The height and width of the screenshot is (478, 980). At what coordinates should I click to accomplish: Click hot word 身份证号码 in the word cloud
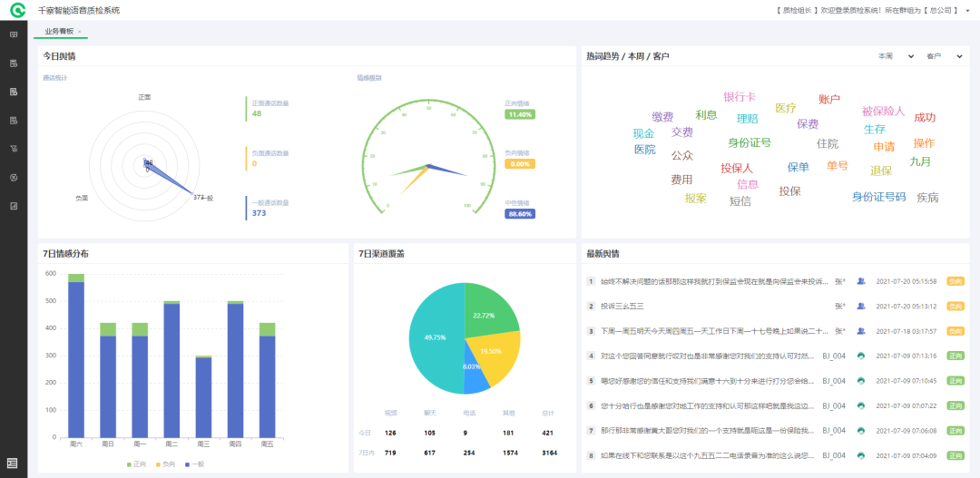(x=878, y=197)
